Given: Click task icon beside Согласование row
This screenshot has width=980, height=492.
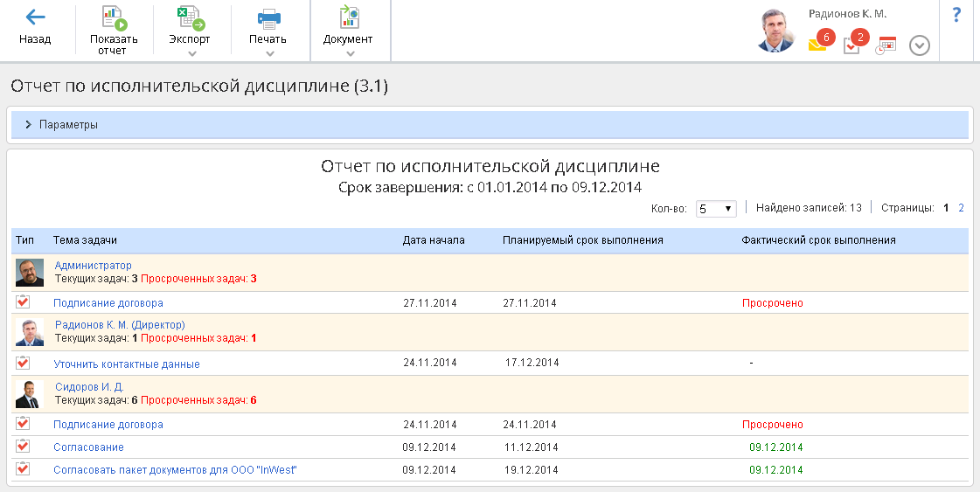Looking at the screenshot, I should pos(23,447).
